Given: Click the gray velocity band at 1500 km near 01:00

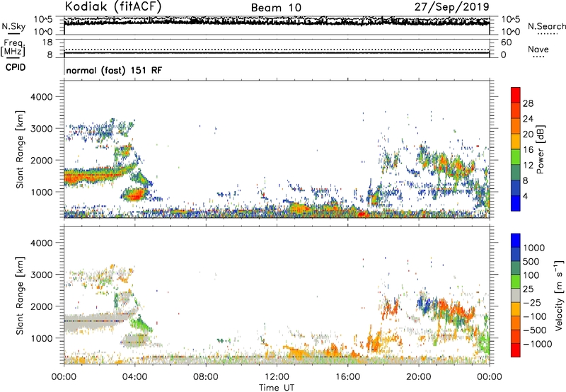Looking at the screenshot, I should click(x=90, y=323).
